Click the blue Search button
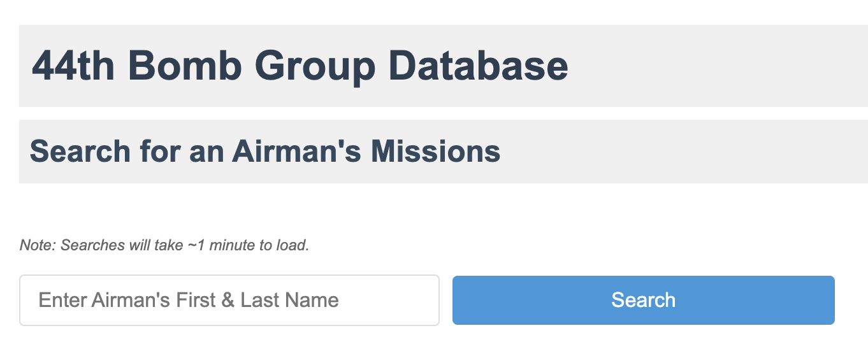 point(643,300)
